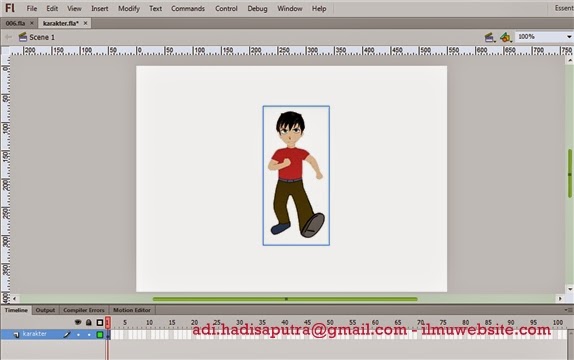Image resolution: width=574 pixels, height=360 pixels.
Task: Open the Window menu
Action: coord(290,8)
